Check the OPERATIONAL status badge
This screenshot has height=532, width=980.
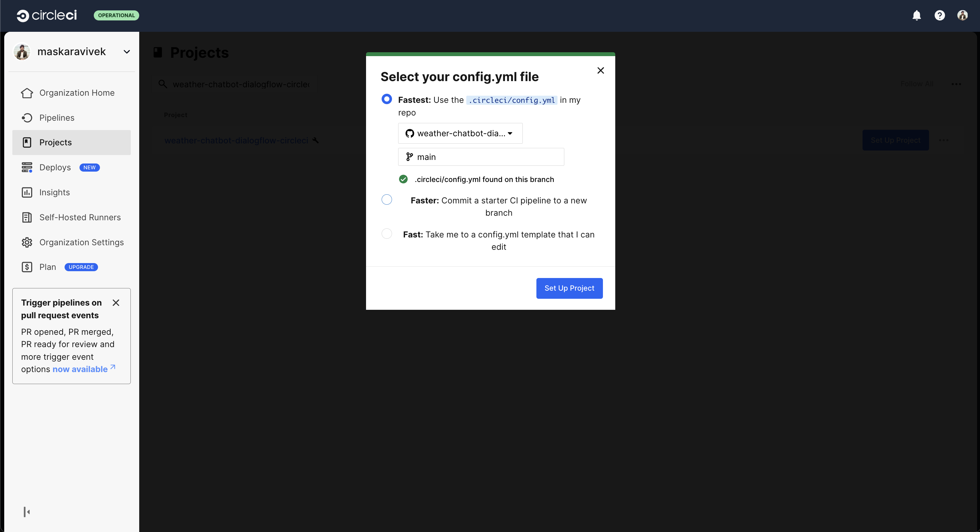tap(116, 15)
